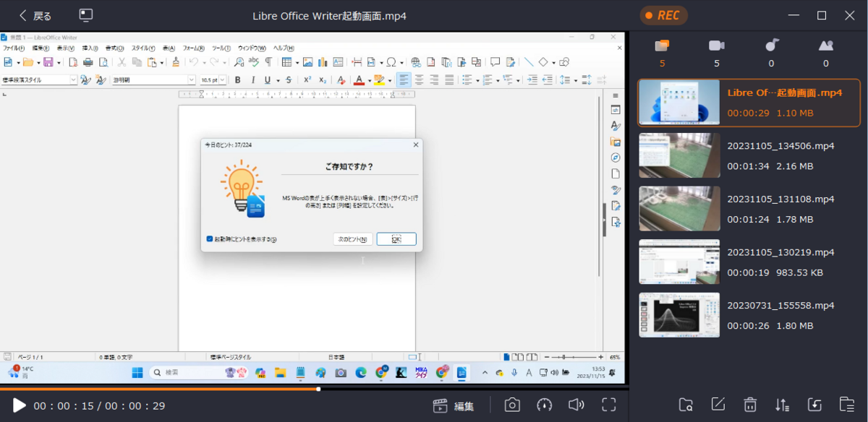This screenshot has width=868, height=422.
Task: Click the Omega special character icon in the video
Action: pyautogui.click(x=391, y=62)
